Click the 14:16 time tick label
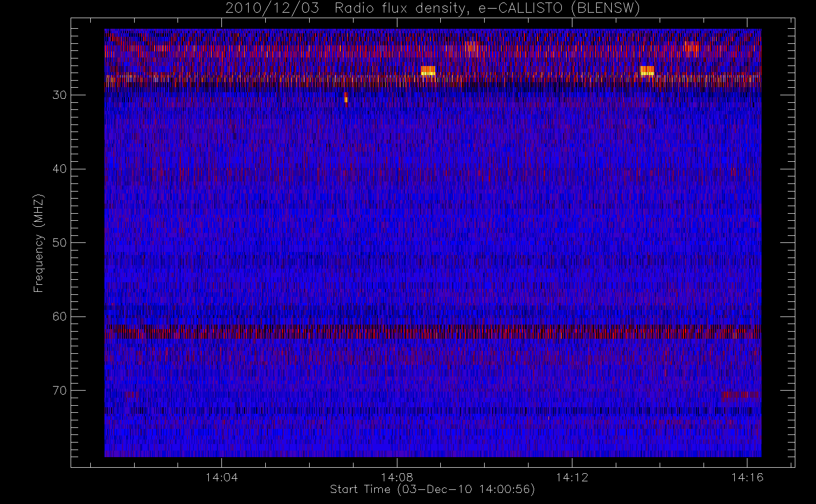The height and width of the screenshot is (504, 816). (x=747, y=477)
